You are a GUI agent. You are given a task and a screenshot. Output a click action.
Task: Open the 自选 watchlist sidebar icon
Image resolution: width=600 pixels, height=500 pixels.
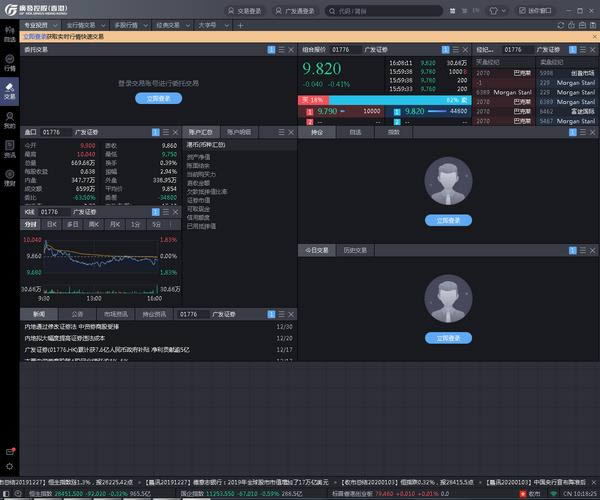click(x=10, y=34)
